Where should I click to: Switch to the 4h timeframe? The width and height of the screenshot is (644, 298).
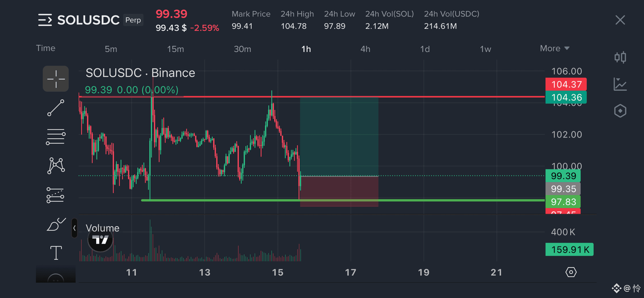click(365, 49)
